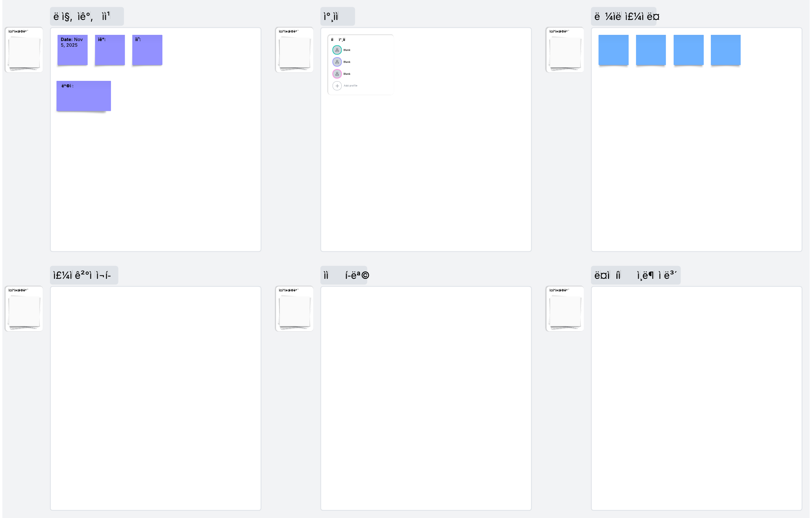Select the rightmost blue sticky note
Viewport: 812px width, 518px height.
coord(726,50)
